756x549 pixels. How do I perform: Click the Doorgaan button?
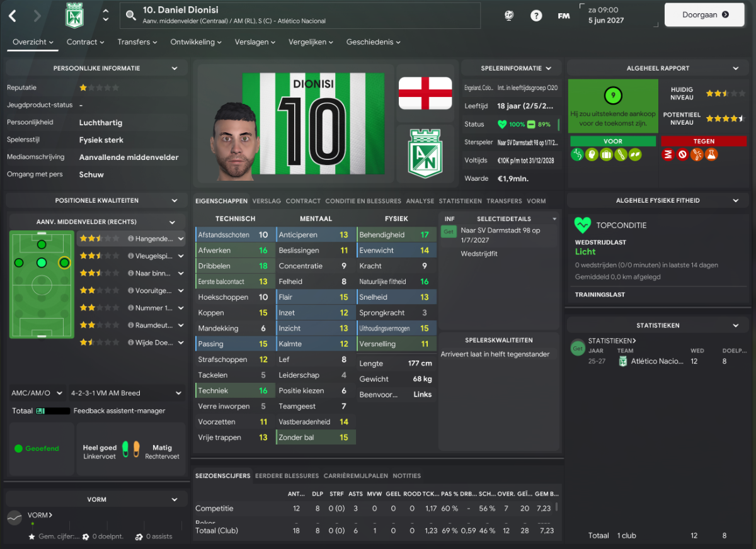pyautogui.click(x=705, y=14)
